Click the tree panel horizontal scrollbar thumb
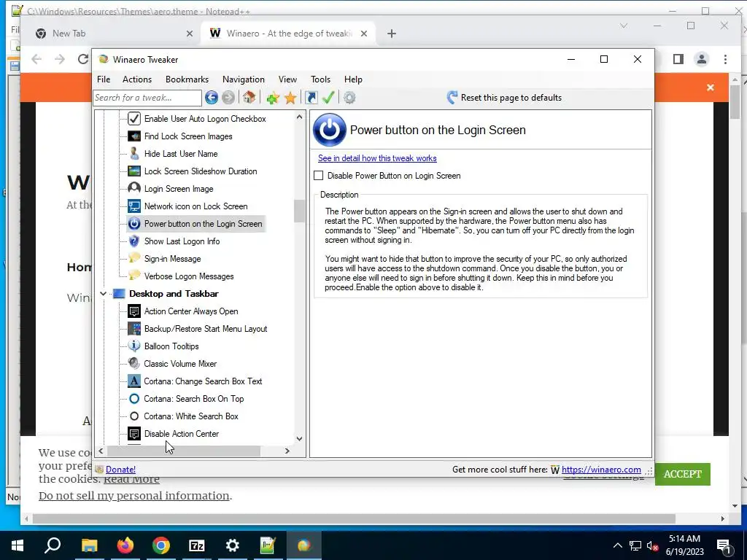Image resolution: width=747 pixels, height=560 pixels. click(x=183, y=451)
